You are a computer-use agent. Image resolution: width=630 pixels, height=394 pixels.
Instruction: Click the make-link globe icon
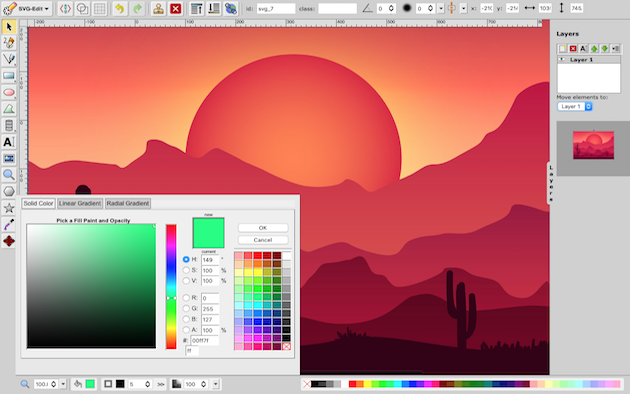click(x=231, y=8)
